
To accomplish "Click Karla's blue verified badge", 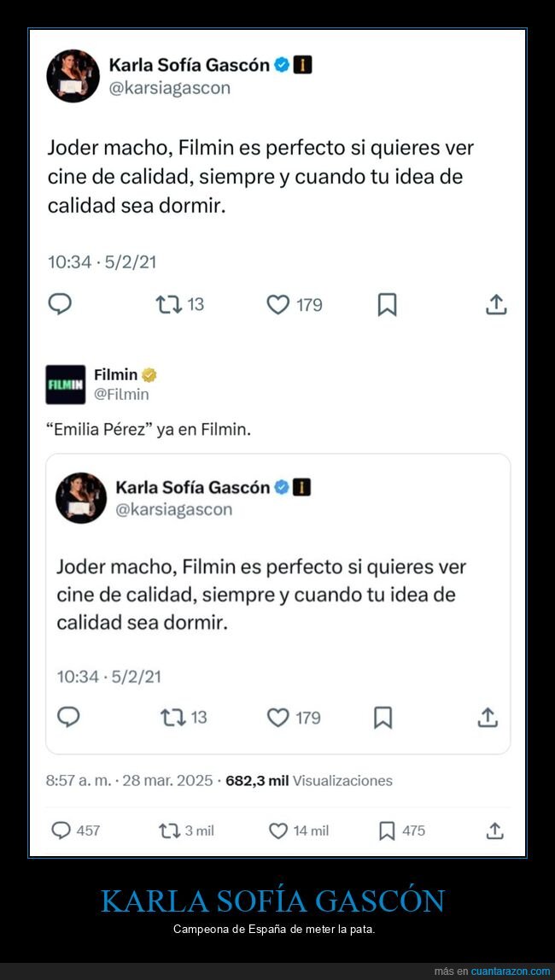I will (281, 63).
